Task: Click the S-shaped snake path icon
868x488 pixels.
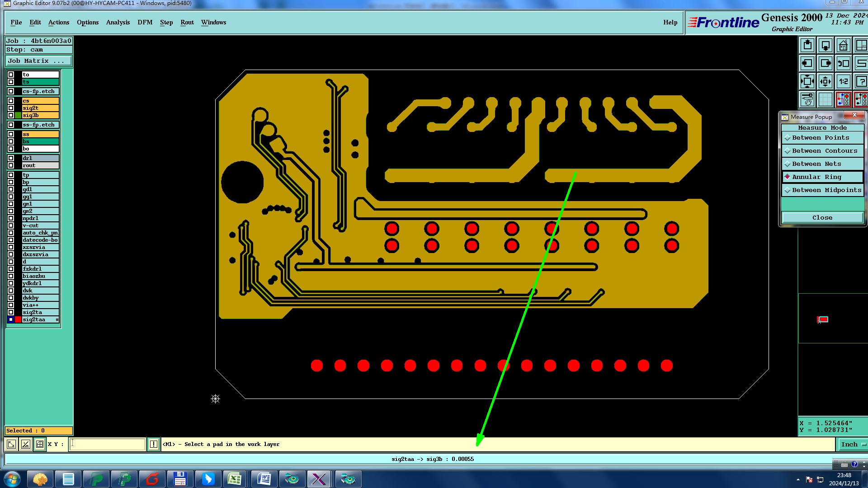Action: click(861, 63)
